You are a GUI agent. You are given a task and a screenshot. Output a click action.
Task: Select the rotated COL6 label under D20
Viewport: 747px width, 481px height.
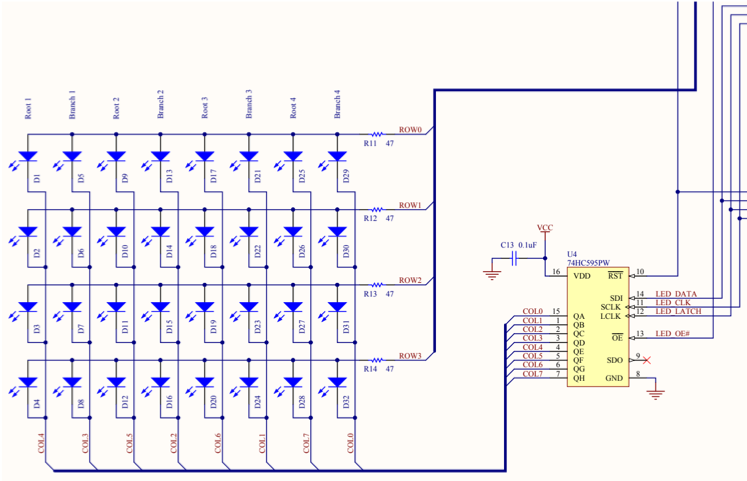218,443
